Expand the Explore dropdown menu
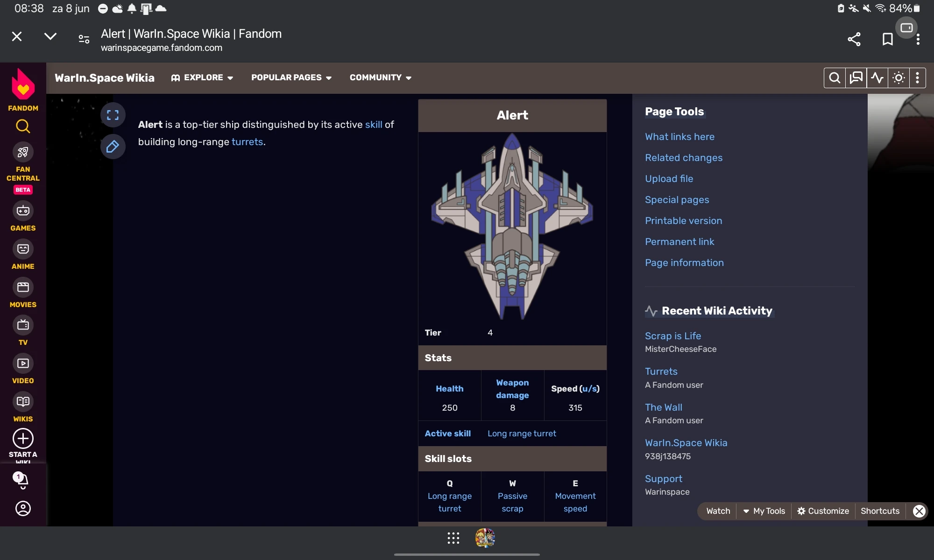 coord(202,77)
